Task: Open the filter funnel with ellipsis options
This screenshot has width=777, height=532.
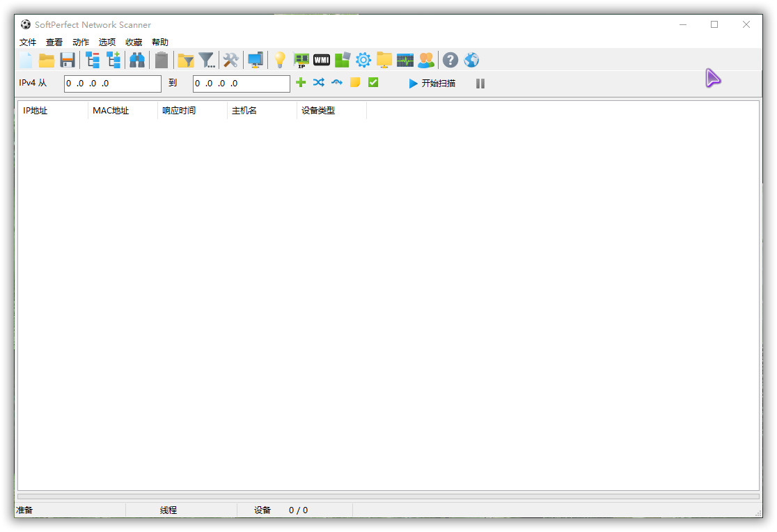Action: [207, 61]
